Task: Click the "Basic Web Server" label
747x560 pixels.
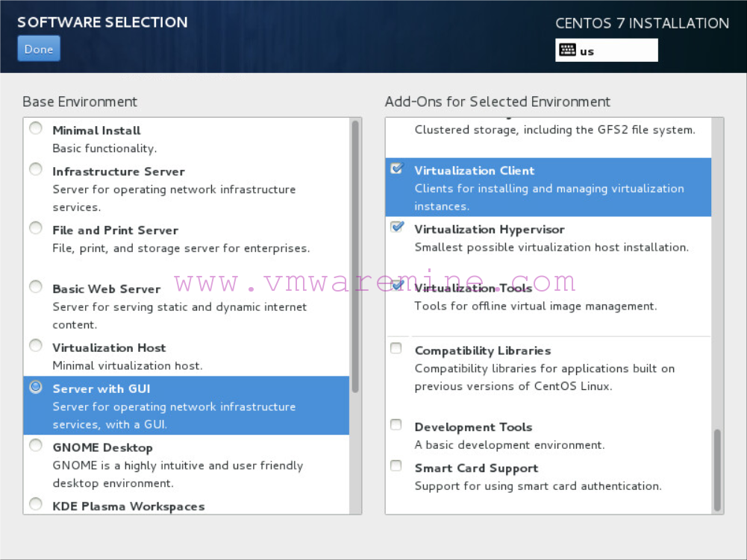Action: pyautogui.click(x=107, y=289)
